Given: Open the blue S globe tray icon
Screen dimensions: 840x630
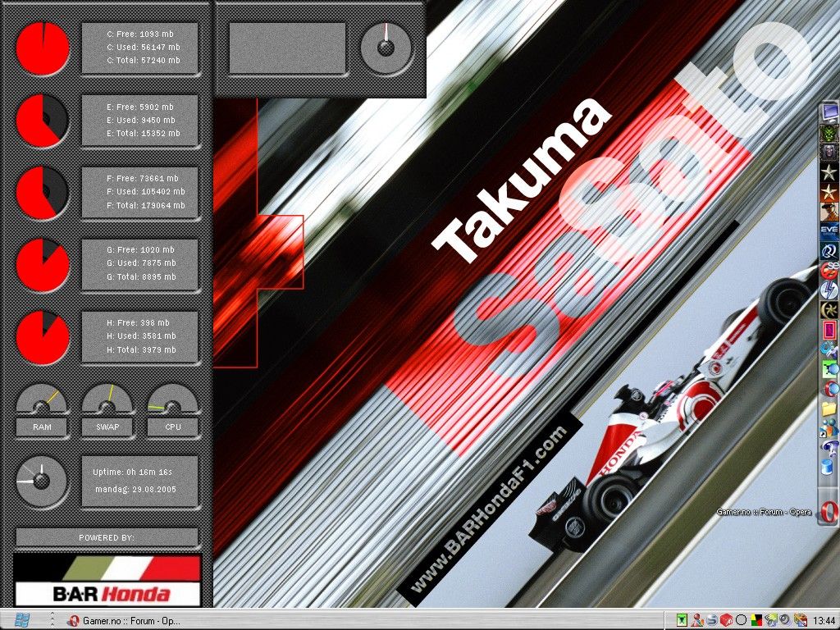Looking at the screenshot, I should click(711, 620).
